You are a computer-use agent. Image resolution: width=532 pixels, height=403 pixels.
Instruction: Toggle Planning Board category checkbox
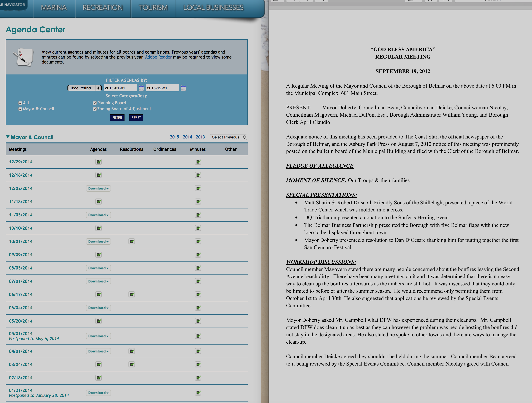pos(94,103)
